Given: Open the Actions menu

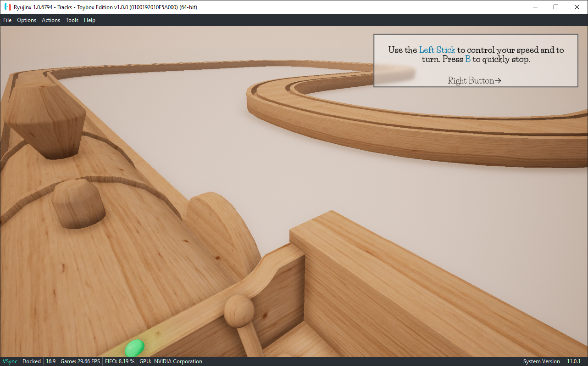Looking at the screenshot, I should coord(51,20).
